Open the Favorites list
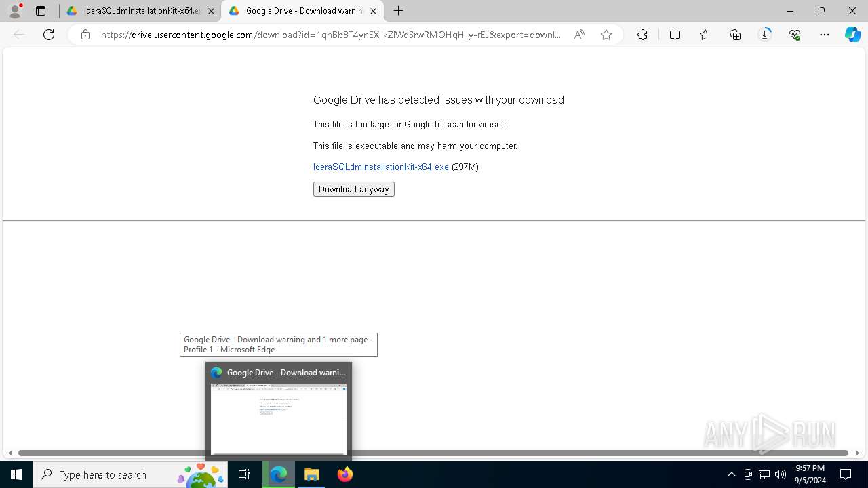 click(x=705, y=35)
